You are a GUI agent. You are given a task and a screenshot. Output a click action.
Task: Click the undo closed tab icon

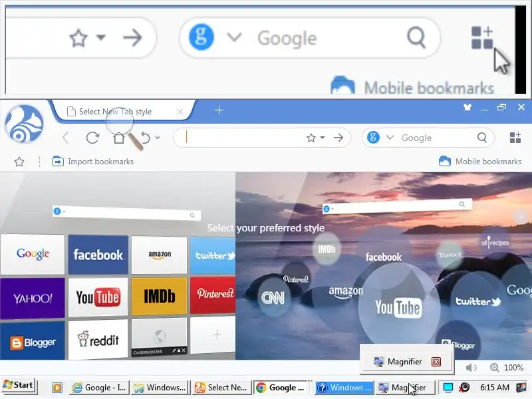click(145, 138)
